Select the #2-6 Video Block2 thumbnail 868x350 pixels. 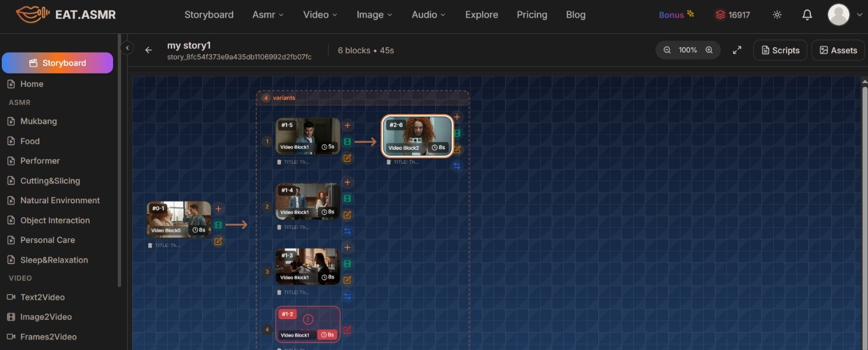pos(417,136)
